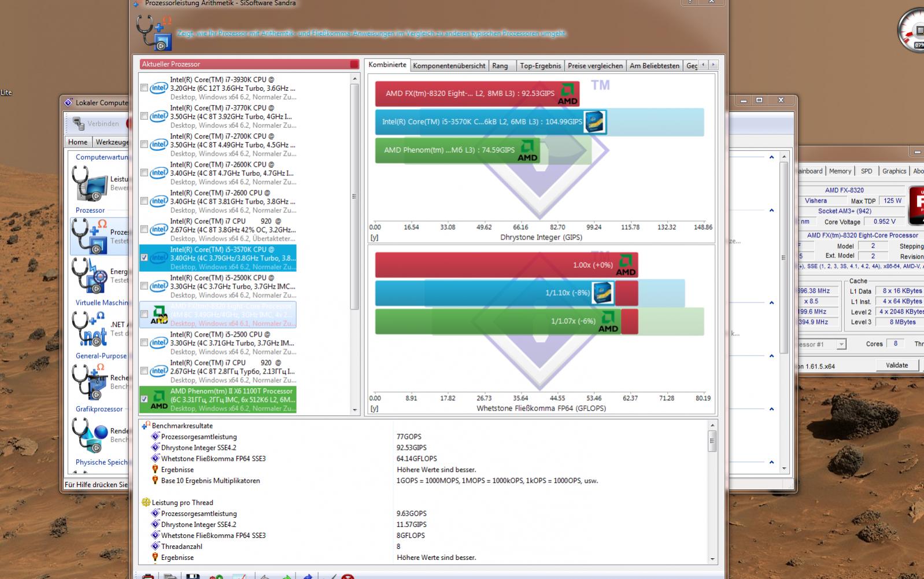Click the AMD logo of the Phenom II X6 1100T row

[158, 400]
